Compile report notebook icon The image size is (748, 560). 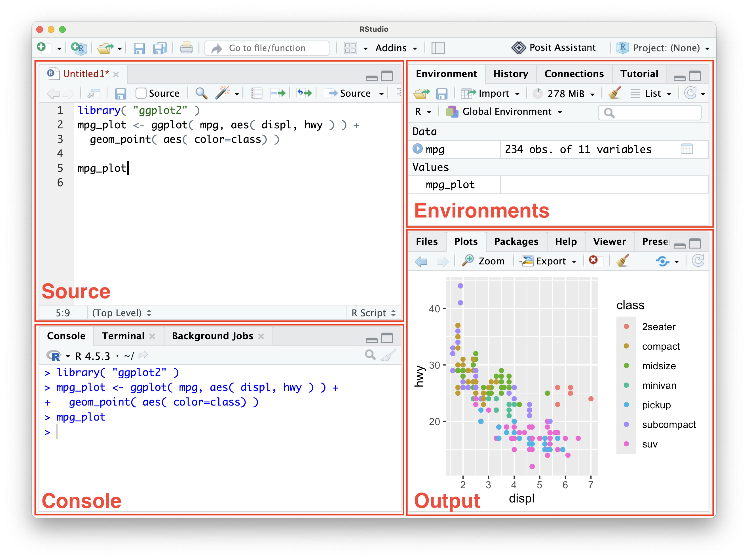(x=257, y=93)
